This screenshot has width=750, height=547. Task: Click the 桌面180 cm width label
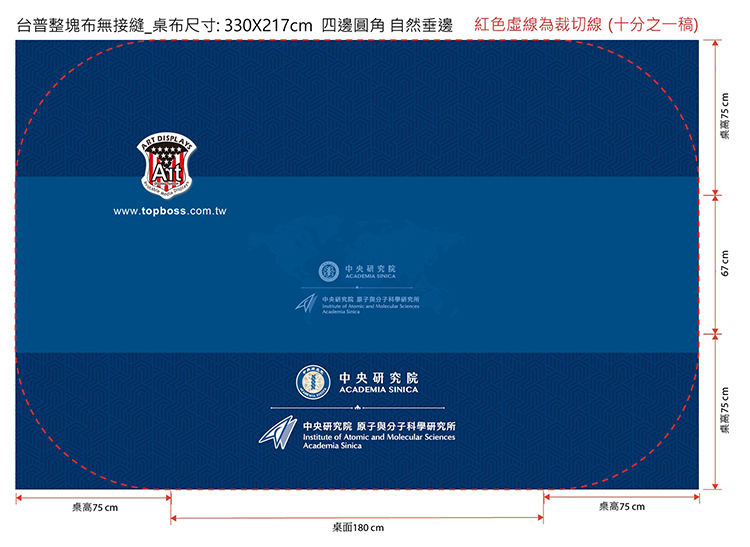357,527
